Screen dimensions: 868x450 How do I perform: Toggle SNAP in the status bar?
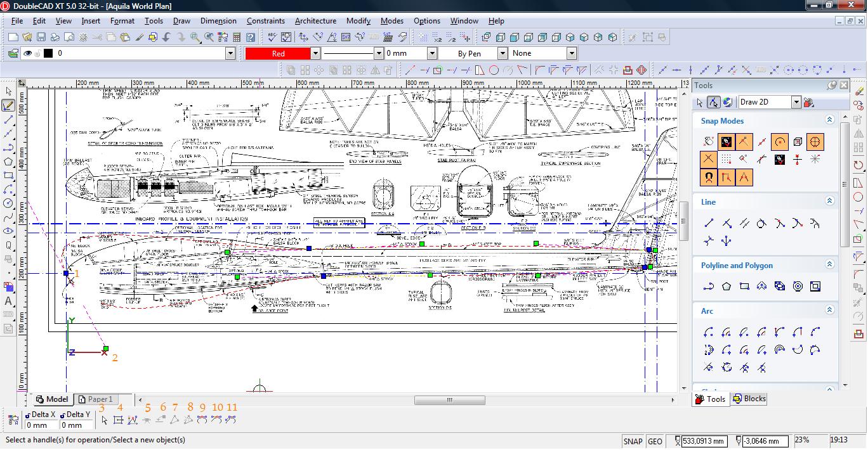[x=633, y=441]
